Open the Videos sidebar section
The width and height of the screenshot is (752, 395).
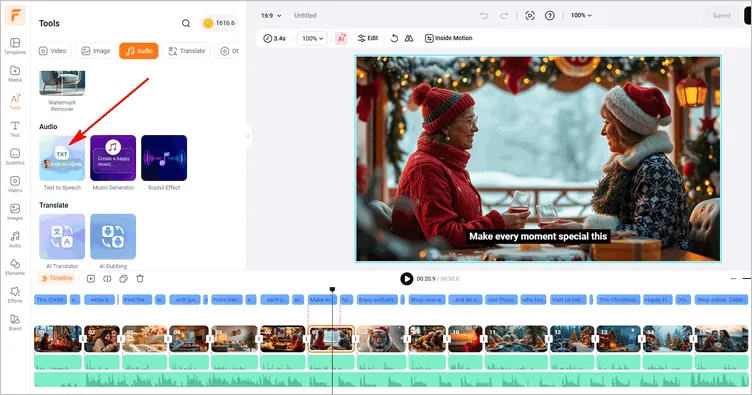click(x=15, y=184)
